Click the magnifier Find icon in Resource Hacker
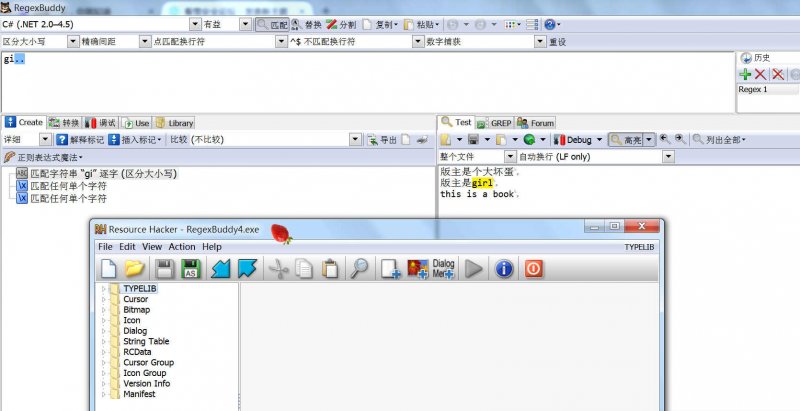Screen dimensions: 800x411 coord(359,269)
